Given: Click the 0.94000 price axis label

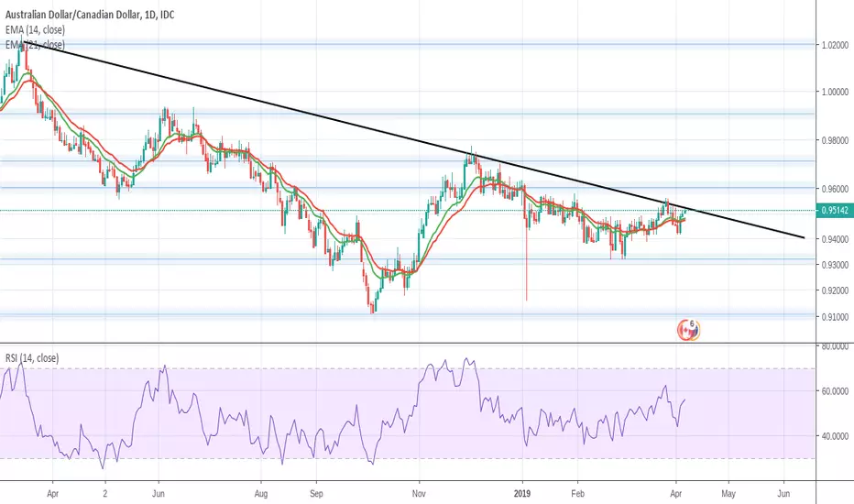Looking at the screenshot, I should [835, 239].
